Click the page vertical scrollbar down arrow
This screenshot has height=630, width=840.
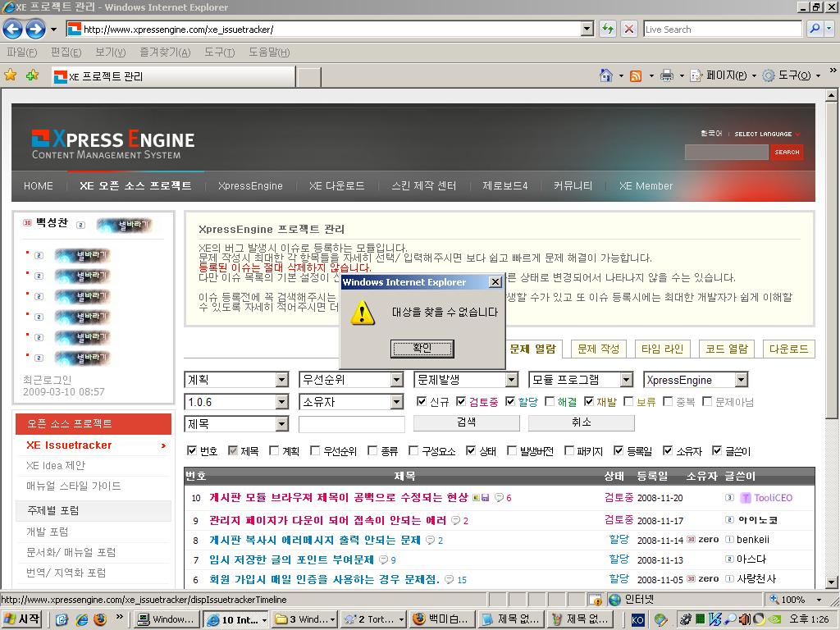[831, 582]
